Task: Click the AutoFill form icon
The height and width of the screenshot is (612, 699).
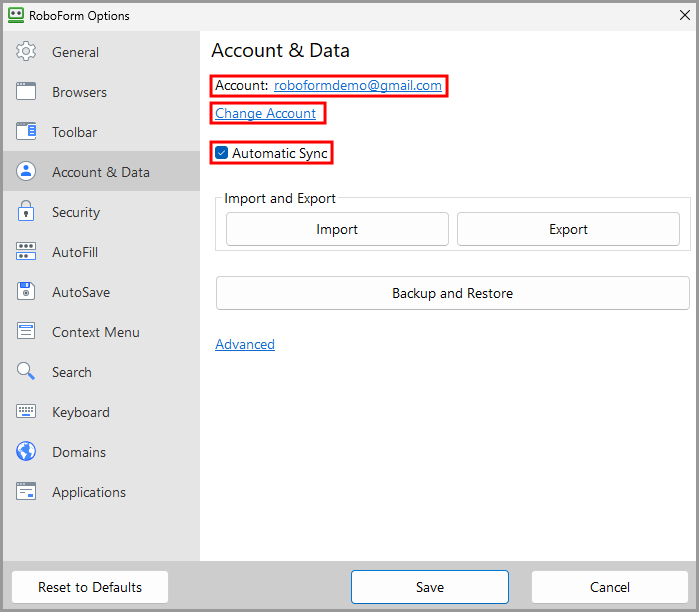Action: coord(26,252)
